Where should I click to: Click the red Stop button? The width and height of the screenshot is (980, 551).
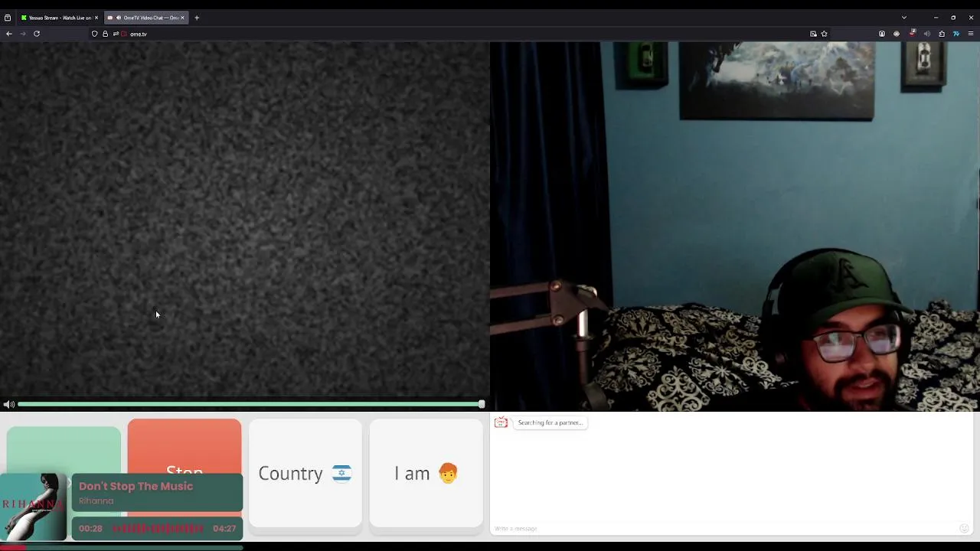(x=185, y=446)
